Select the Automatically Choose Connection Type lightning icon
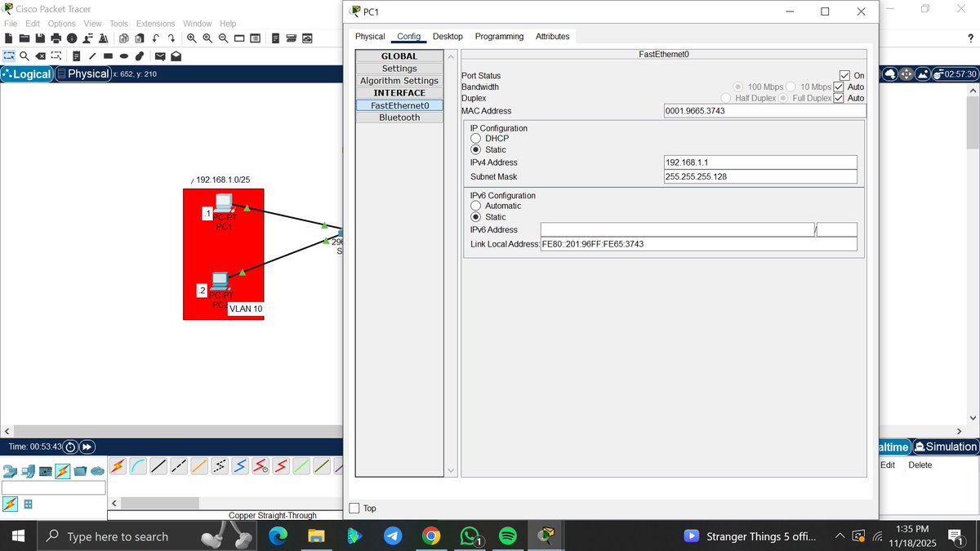The image size is (980, 551). pyautogui.click(x=119, y=466)
